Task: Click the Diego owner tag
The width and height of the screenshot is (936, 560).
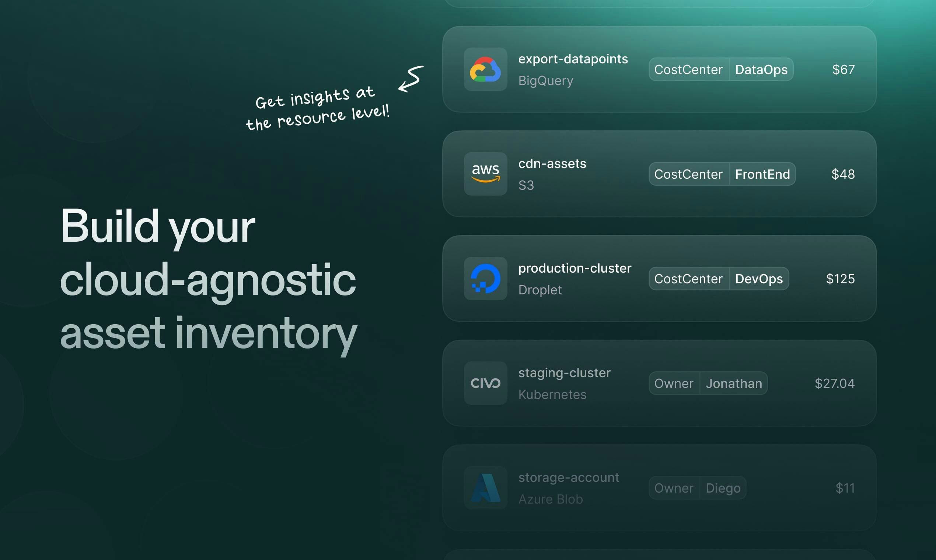Action: (x=723, y=487)
